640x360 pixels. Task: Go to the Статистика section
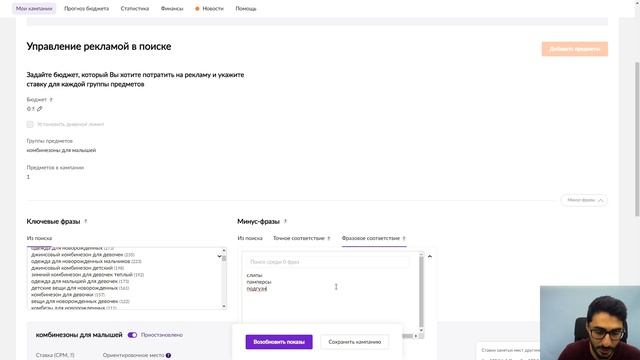click(135, 9)
